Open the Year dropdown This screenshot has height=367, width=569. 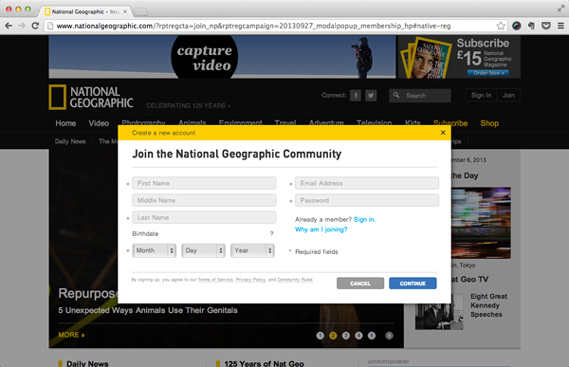coord(253,250)
